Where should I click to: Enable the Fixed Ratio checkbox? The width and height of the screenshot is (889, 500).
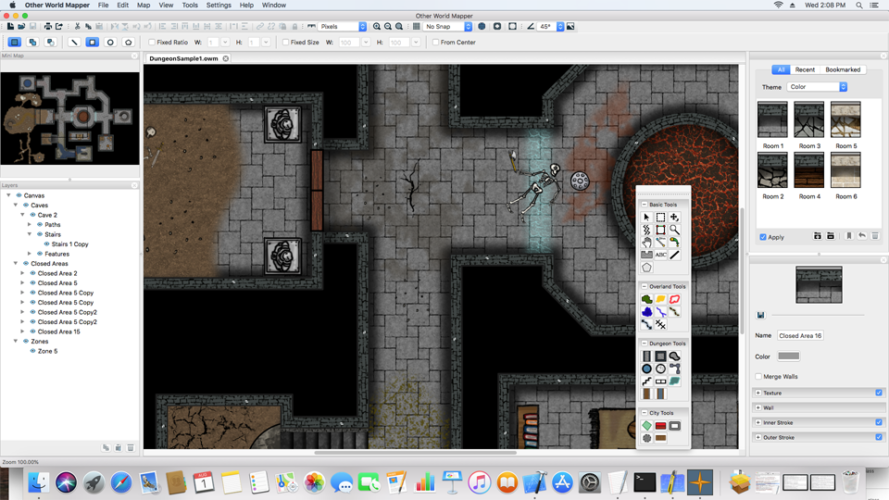point(151,42)
